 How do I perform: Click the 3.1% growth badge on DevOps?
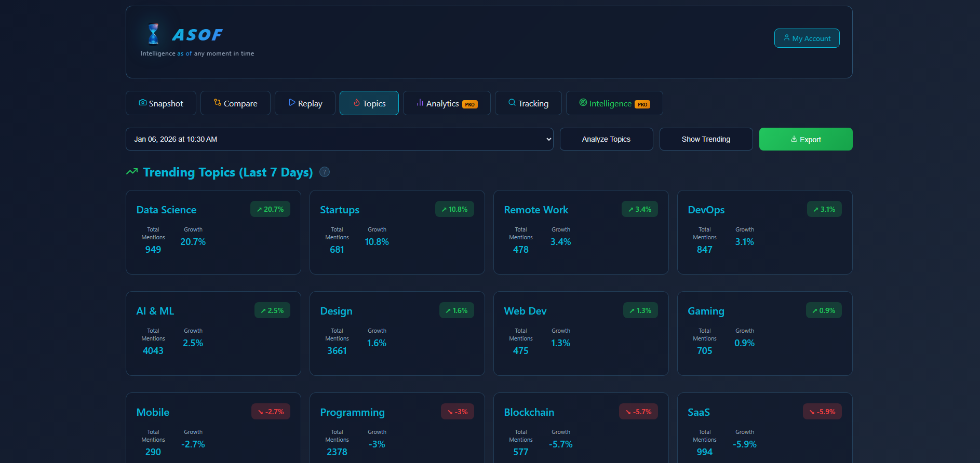(824, 209)
